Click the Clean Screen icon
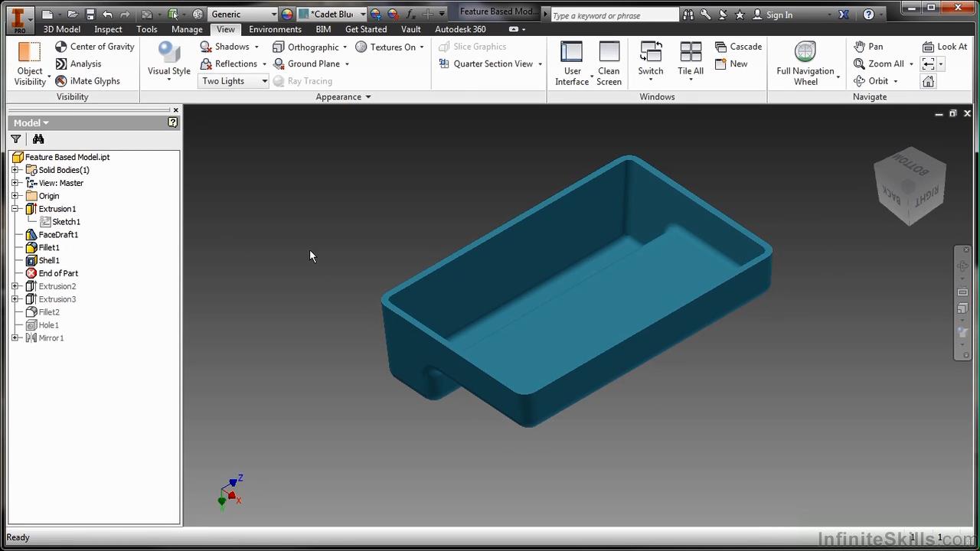 click(609, 63)
